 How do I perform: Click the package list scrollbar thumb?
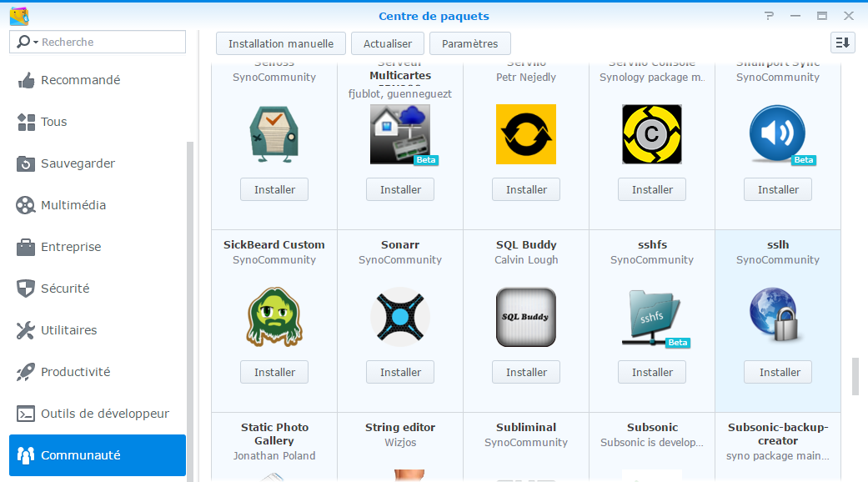pyautogui.click(x=855, y=376)
